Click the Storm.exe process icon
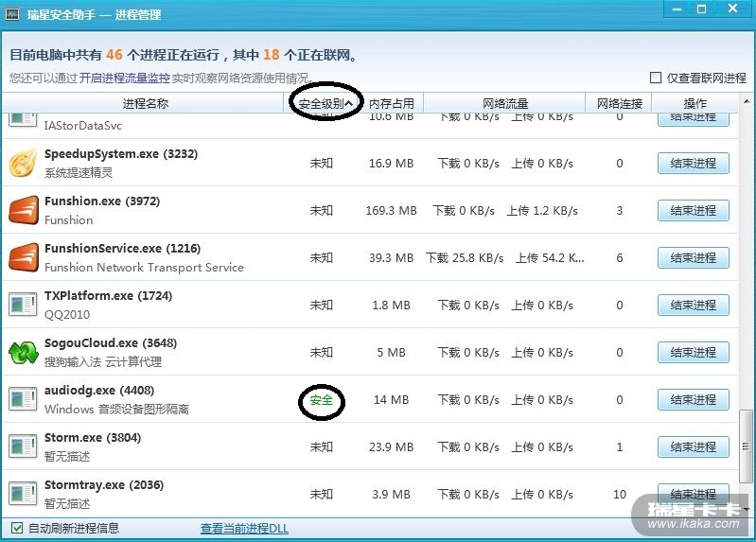756x542 pixels. [x=23, y=446]
